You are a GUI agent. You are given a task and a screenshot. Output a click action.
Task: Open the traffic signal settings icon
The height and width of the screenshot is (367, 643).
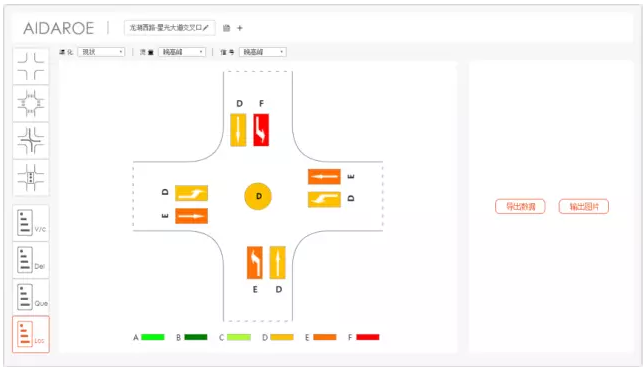pos(31,178)
